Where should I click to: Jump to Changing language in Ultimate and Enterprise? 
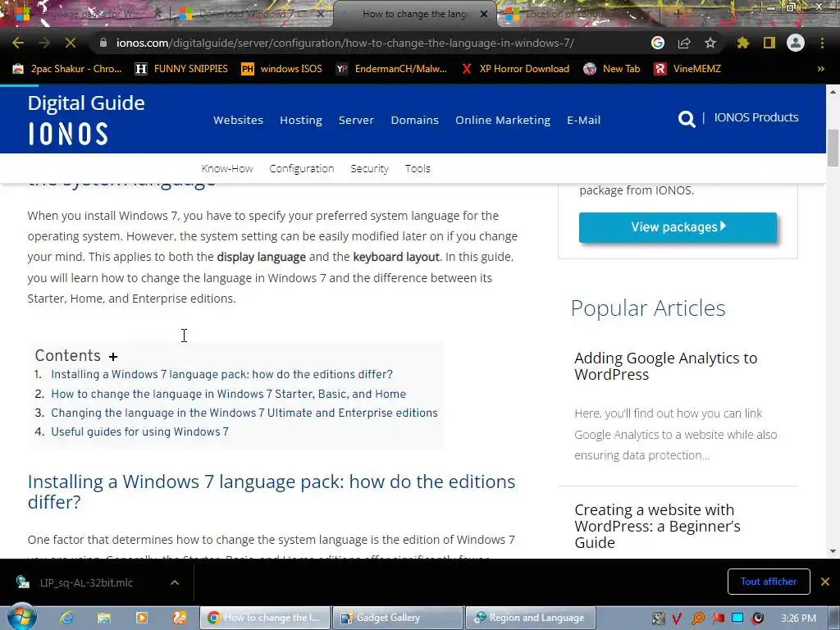244,413
